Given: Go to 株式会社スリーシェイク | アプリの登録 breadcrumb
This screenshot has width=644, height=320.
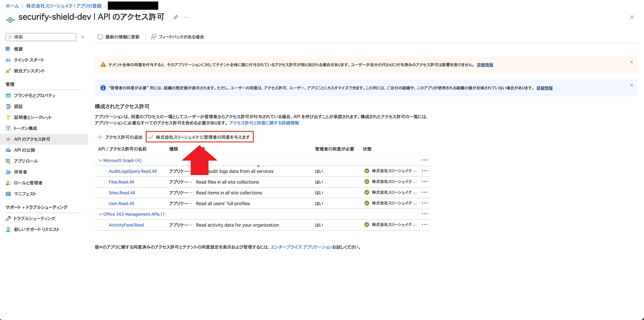Looking at the screenshot, I should 64,6.
